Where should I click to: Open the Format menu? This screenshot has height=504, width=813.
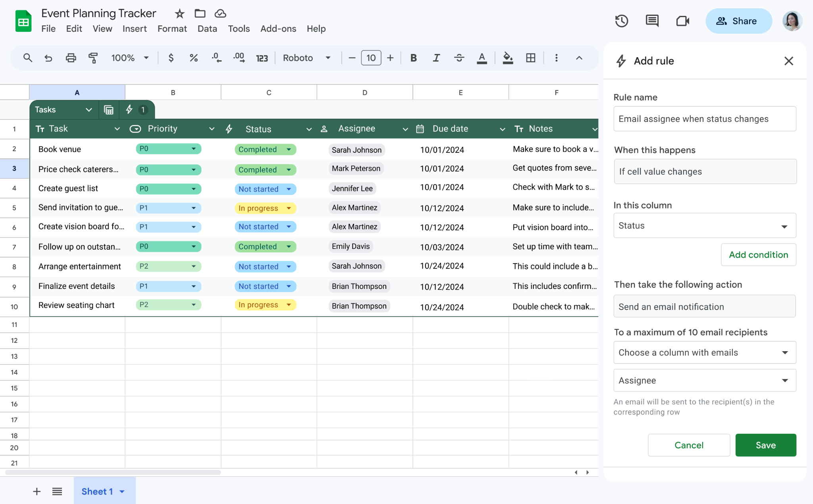point(172,29)
